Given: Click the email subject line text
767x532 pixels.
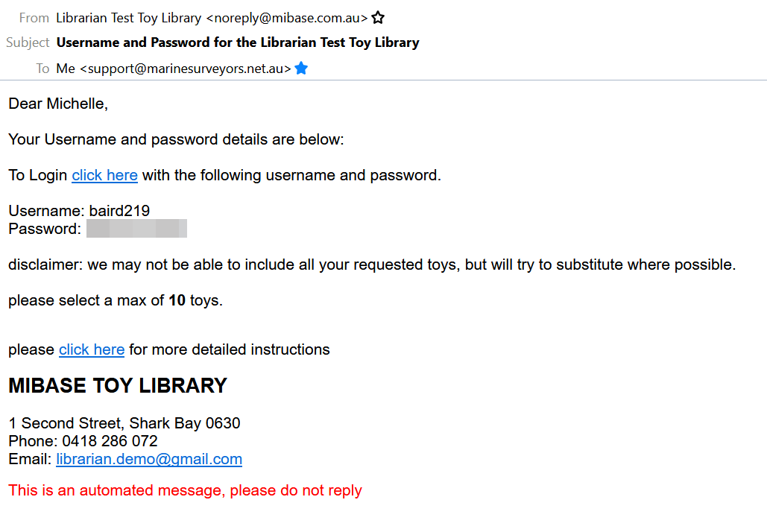Looking at the screenshot, I should click(238, 42).
